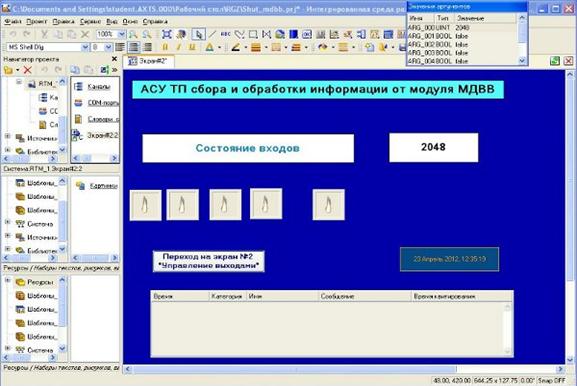Click the 'Переход на экран №2' button
577x386 pixels.
(209, 261)
